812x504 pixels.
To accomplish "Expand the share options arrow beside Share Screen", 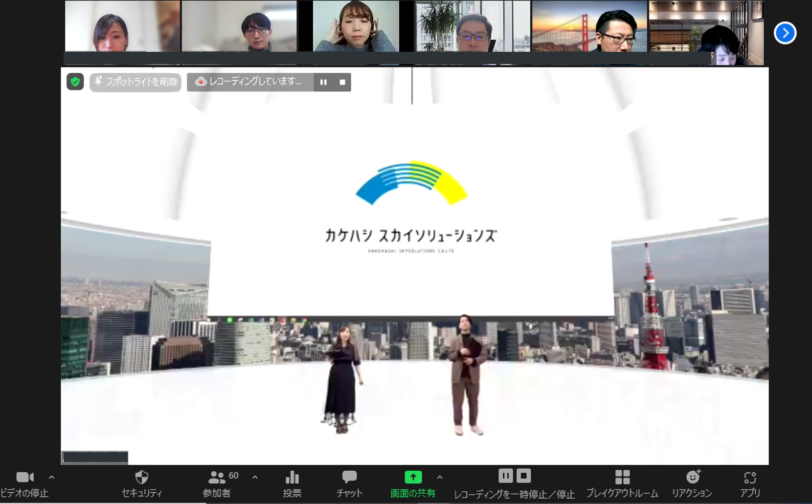I will click(440, 477).
